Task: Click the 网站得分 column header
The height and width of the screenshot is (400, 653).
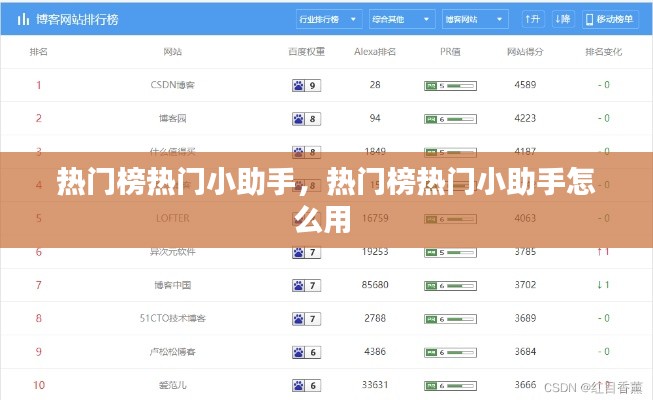Action: [x=525, y=51]
